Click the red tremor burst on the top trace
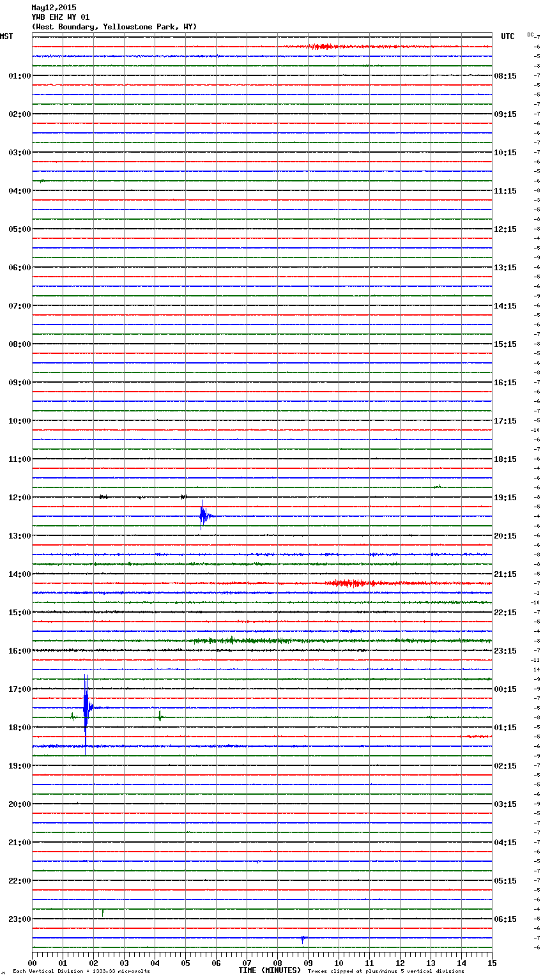Image resolution: width=543 pixels, height=980 pixels. click(x=321, y=47)
